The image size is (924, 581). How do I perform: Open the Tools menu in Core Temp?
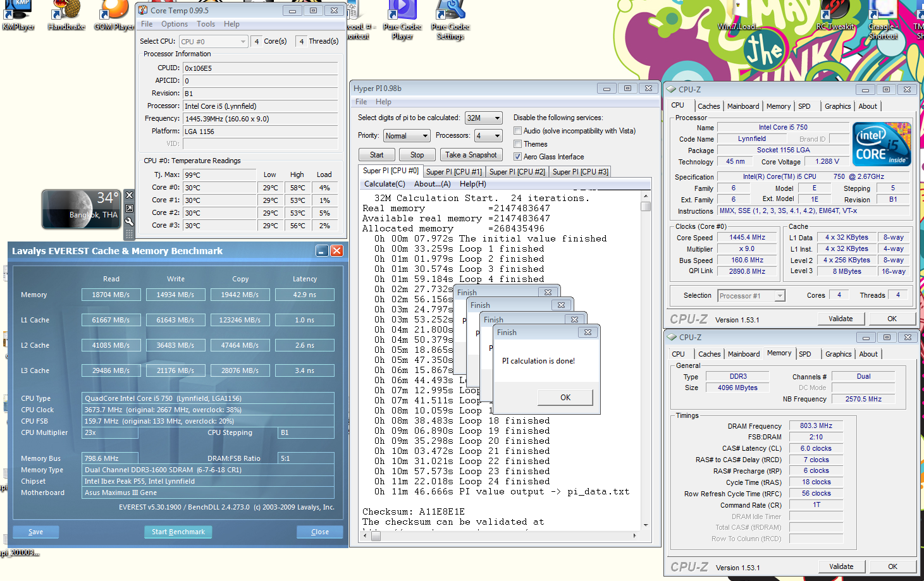pos(206,24)
